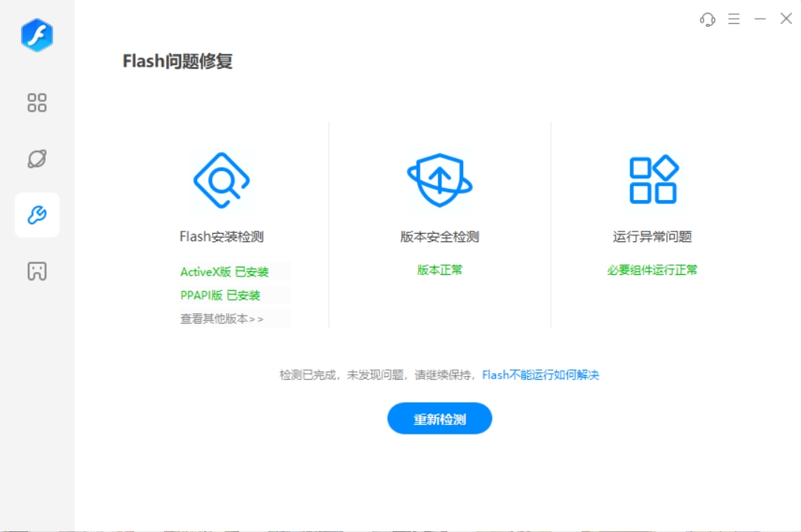
Task: Click the 版本正常 status text
Action: click(440, 270)
